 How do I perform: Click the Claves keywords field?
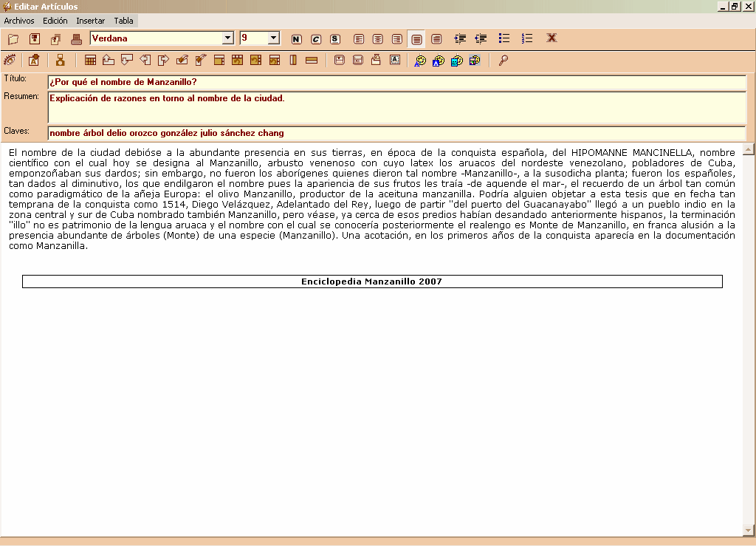[x=396, y=133]
